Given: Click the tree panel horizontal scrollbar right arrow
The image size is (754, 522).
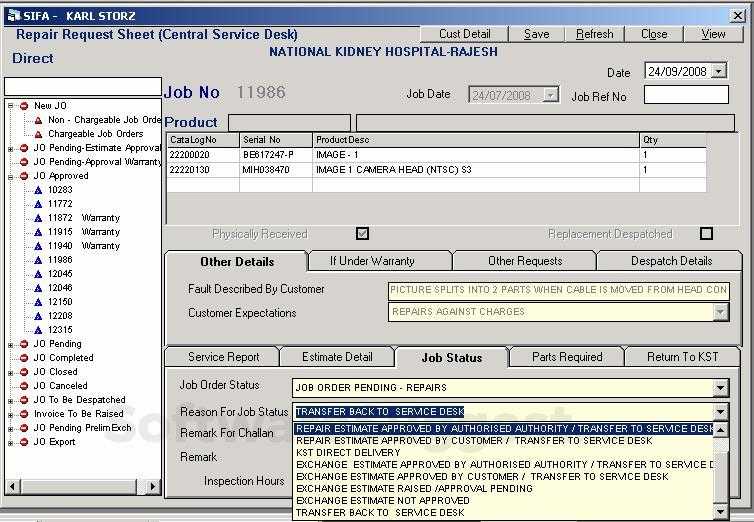Looking at the screenshot, I should coord(153,486).
